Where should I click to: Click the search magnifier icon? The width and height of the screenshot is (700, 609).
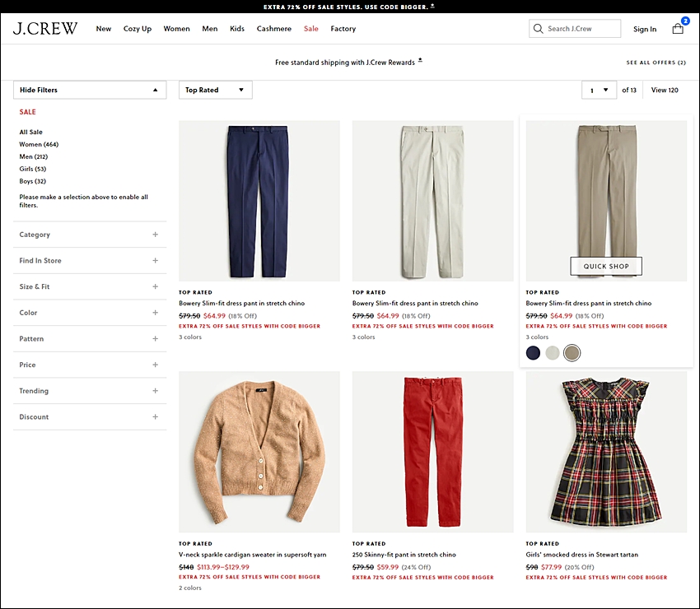tap(539, 29)
